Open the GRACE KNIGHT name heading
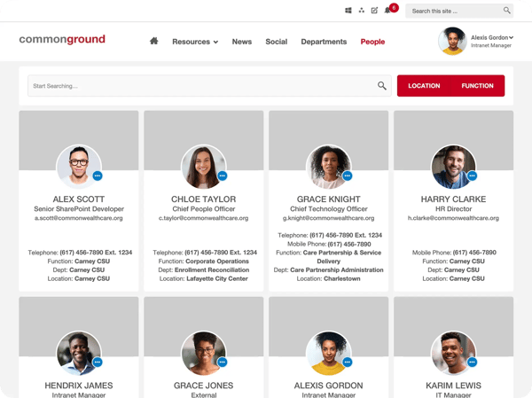The height and width of the screenshot is (398, 532). (x=328, y=199)
